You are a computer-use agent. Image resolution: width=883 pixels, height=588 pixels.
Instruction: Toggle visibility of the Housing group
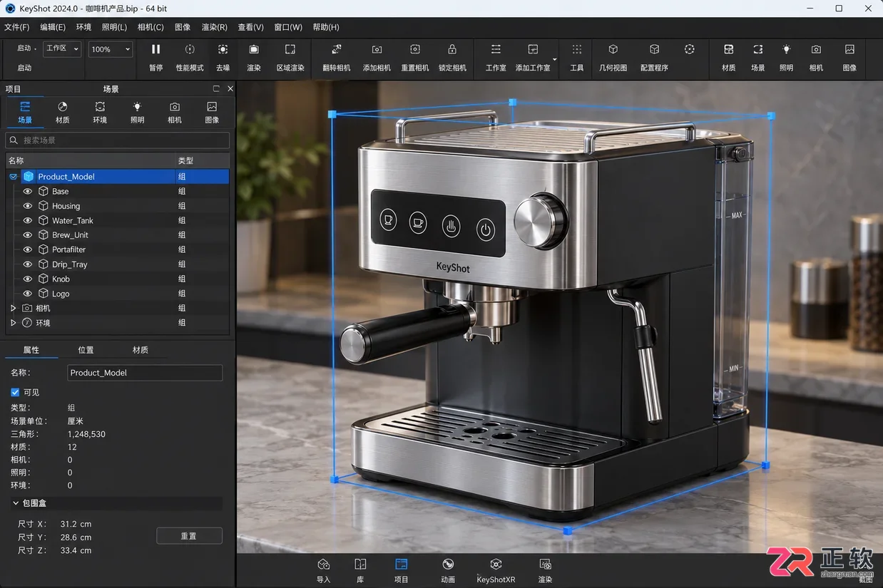[28, 206]
